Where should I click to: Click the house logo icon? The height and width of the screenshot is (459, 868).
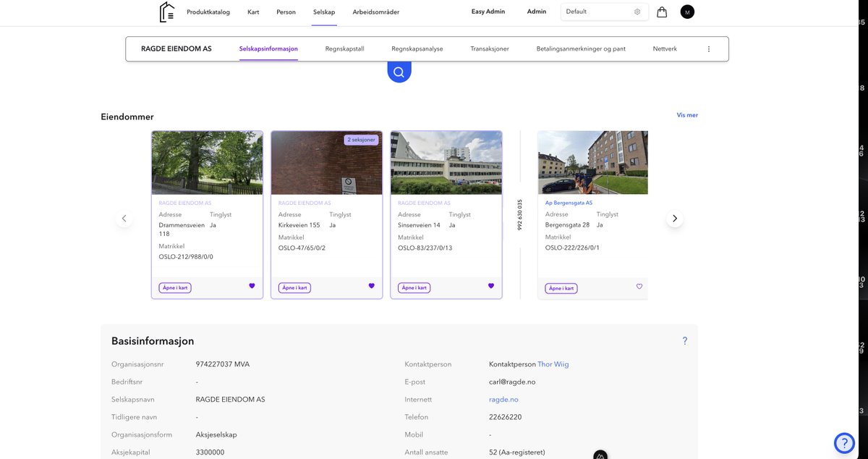point(167,12)
